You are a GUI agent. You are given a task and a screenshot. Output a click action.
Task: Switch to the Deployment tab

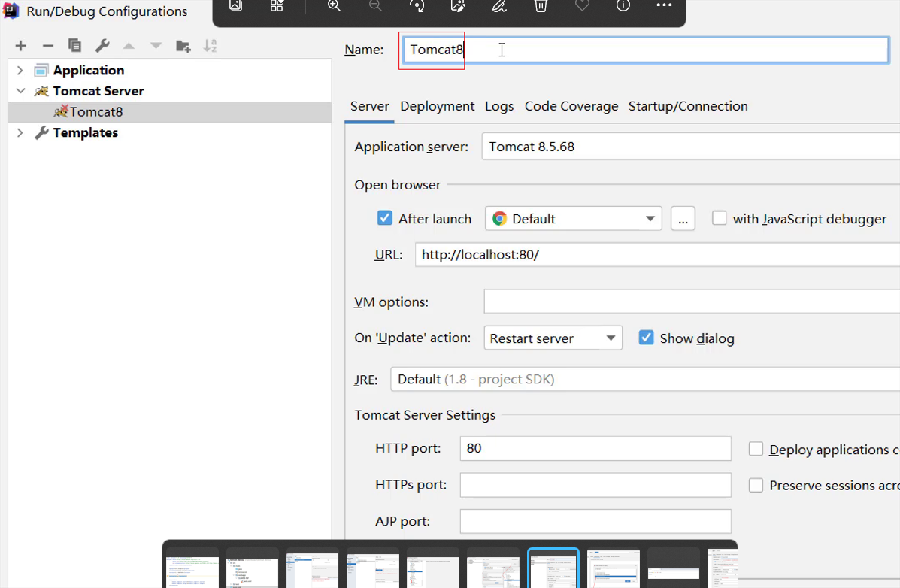pyautogui.click(x=438, y=106)
